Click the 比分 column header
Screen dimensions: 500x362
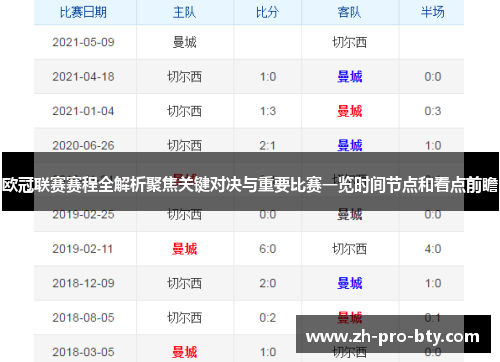[x=267, y=12]
